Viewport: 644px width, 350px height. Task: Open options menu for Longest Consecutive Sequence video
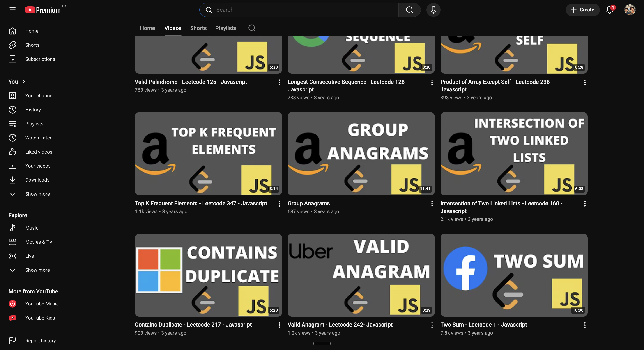(x=432, y=82)
